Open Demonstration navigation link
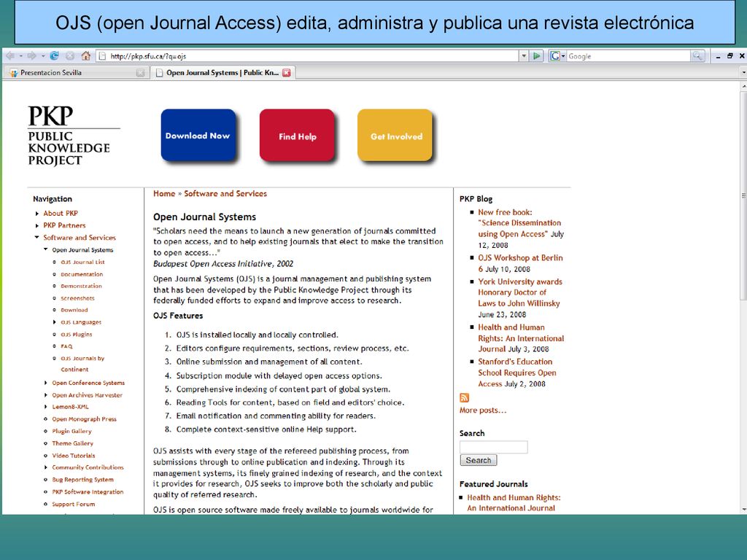This screenshot has width=747, height=560. pos(81,286)
